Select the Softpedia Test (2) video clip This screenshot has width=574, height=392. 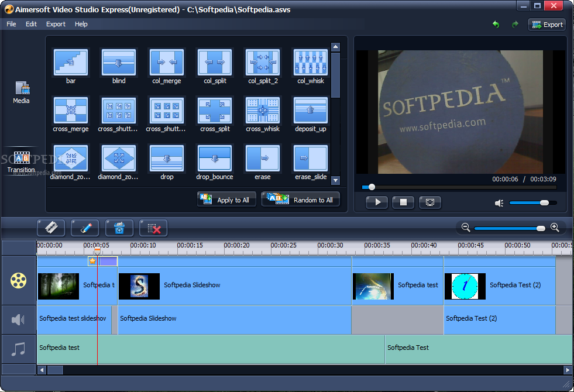pyautogui.click(x=500, y=286)
